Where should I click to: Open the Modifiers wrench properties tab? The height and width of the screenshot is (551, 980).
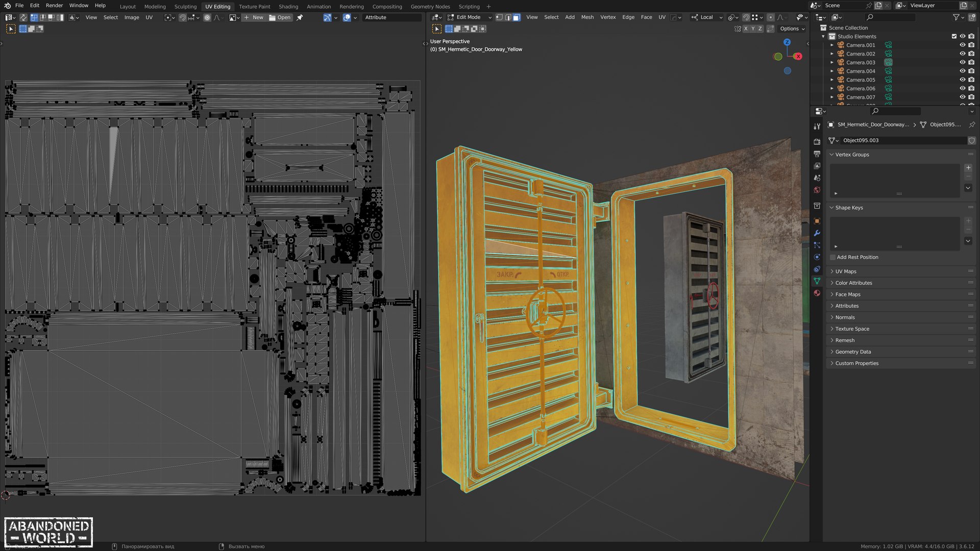click(x=817, y=233)
